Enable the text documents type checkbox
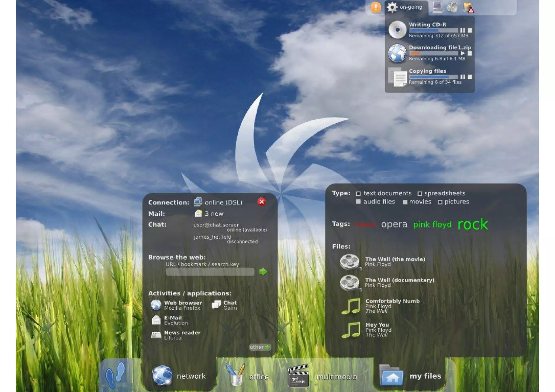The height and width of the screenshot is (392, 555). (x=358, y=193)
